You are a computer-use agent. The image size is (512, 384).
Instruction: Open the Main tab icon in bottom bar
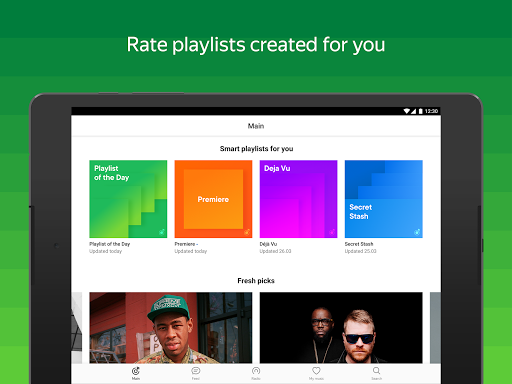136,371
